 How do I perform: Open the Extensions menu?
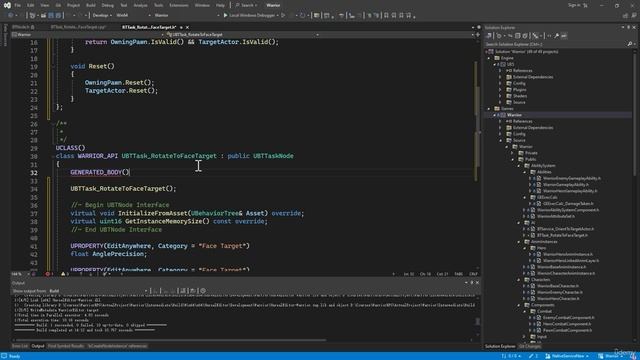(x=179, y=5)
